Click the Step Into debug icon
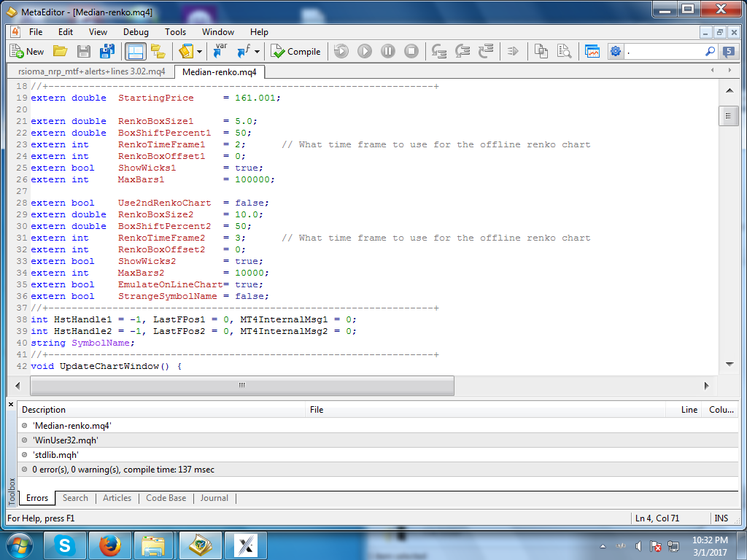 tap(439, 52)
